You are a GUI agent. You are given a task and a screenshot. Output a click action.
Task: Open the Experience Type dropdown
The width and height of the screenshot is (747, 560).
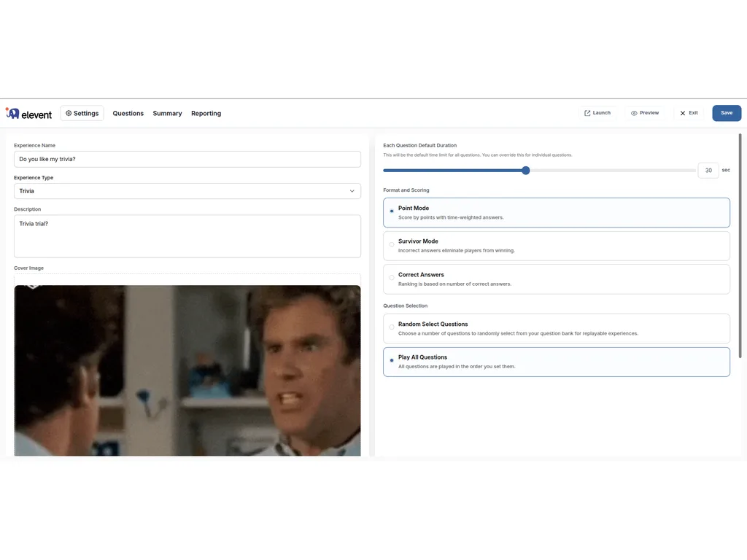187,191
